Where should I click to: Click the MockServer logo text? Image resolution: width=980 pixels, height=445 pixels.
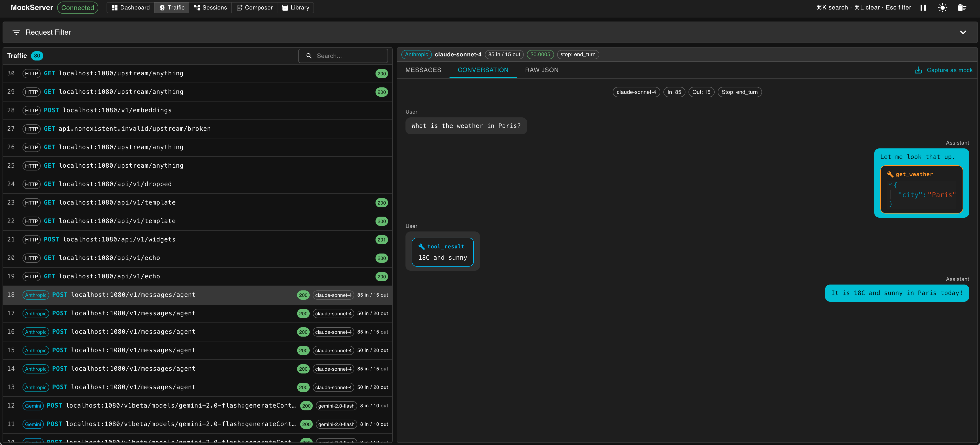[x=32, y=8]
